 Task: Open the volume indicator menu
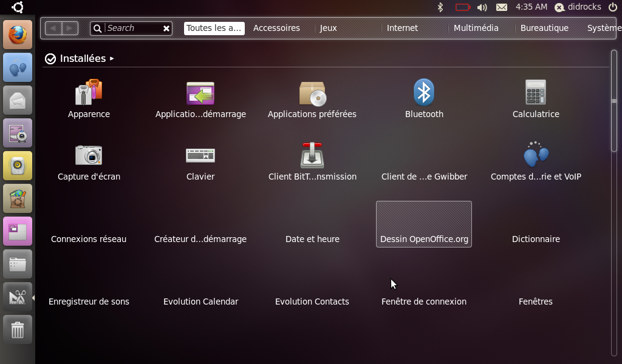click(x=482, y=7)
